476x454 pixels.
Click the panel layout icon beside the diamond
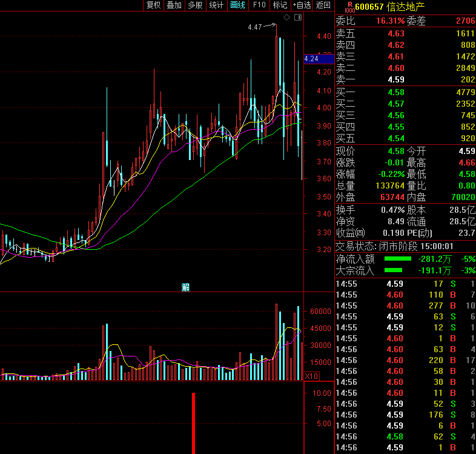pyautogui.click(x=297, y=18)
